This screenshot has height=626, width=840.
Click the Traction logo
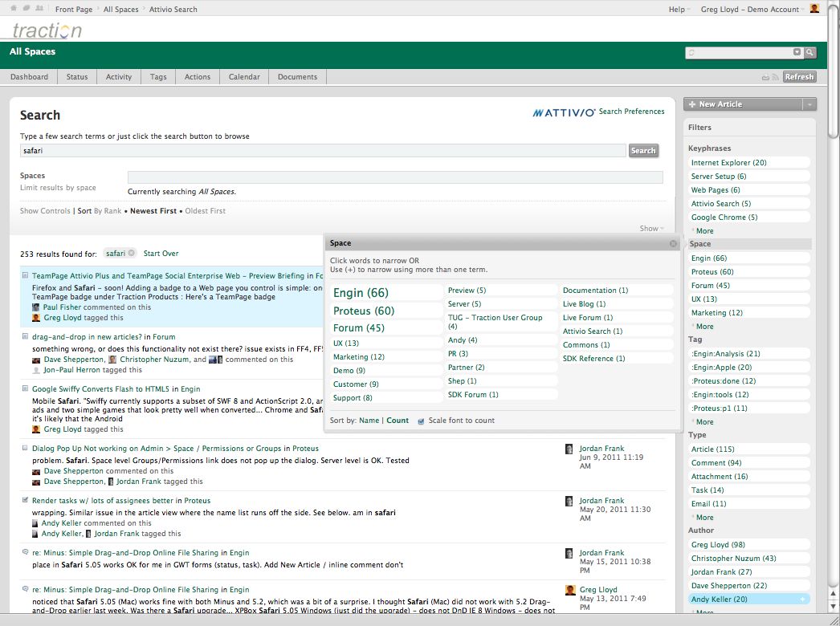(x=47, y=30)
